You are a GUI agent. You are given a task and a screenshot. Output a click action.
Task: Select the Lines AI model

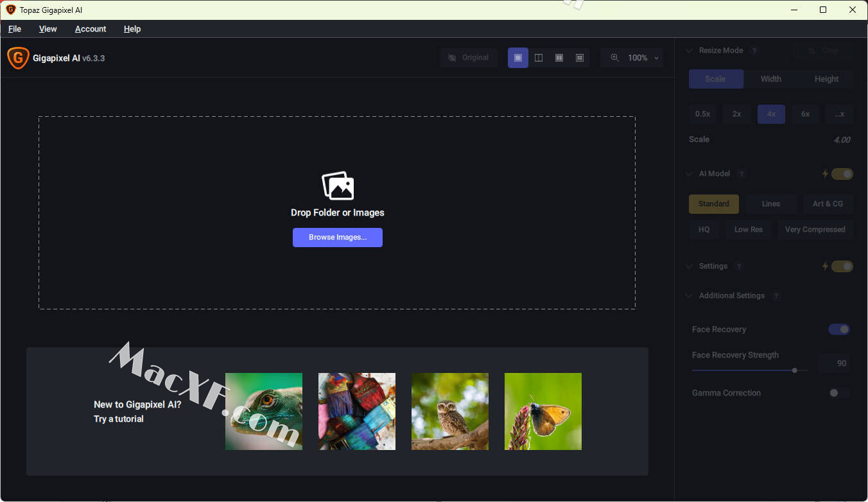(771, 204)
